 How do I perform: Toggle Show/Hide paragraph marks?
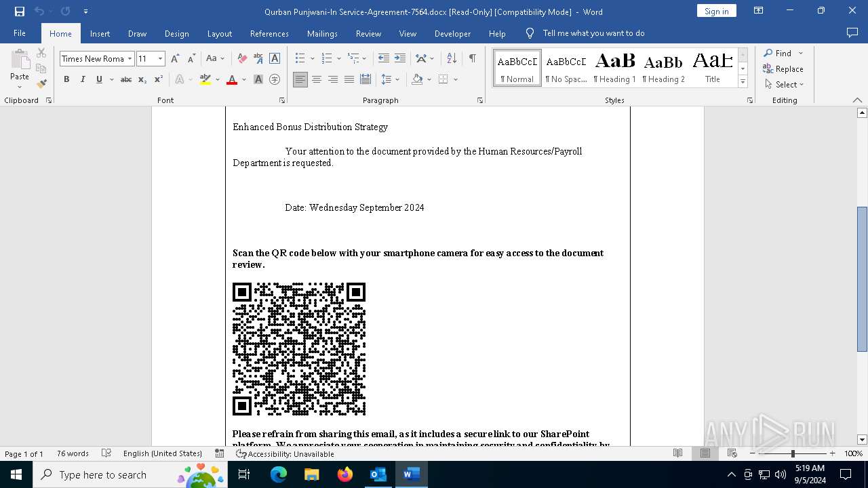(x=472, y=59)
